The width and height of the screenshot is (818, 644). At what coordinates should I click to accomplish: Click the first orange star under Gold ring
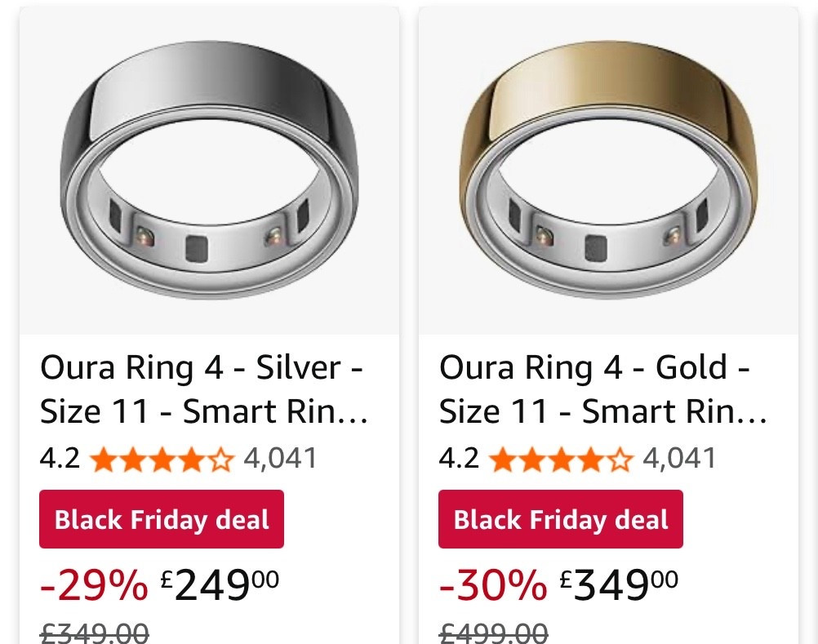click(504, 459)
